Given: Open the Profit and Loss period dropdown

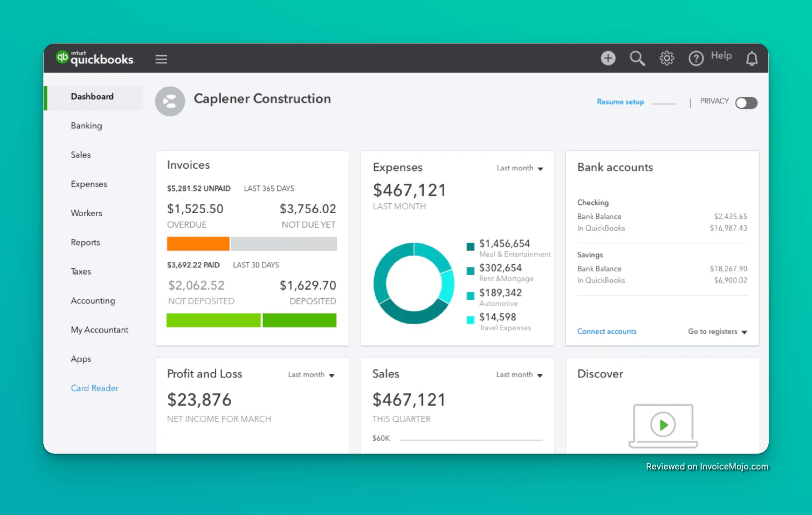Looking at the screenshot, I should tap(311, 375).
